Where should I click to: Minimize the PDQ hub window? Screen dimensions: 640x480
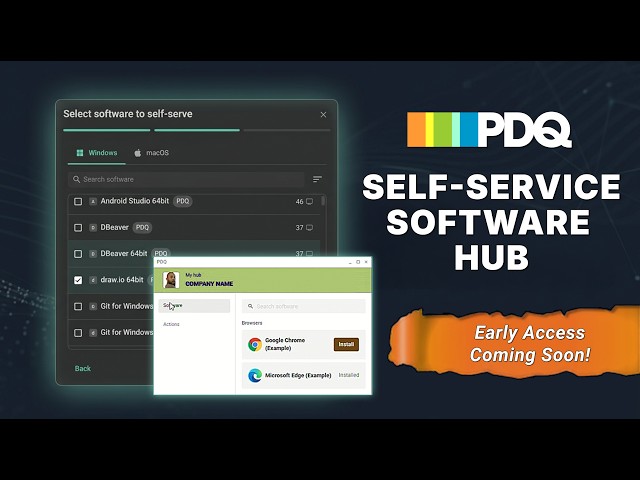(350, 262)
